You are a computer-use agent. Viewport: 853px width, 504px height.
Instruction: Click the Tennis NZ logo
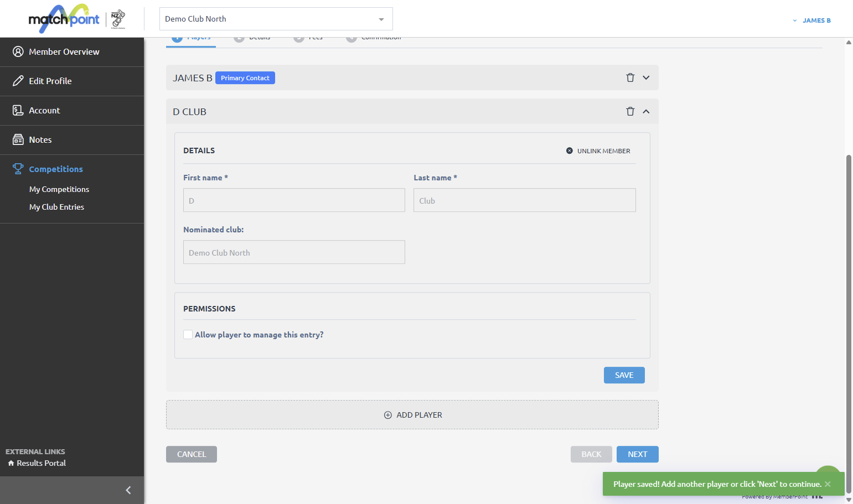point(118,19)
